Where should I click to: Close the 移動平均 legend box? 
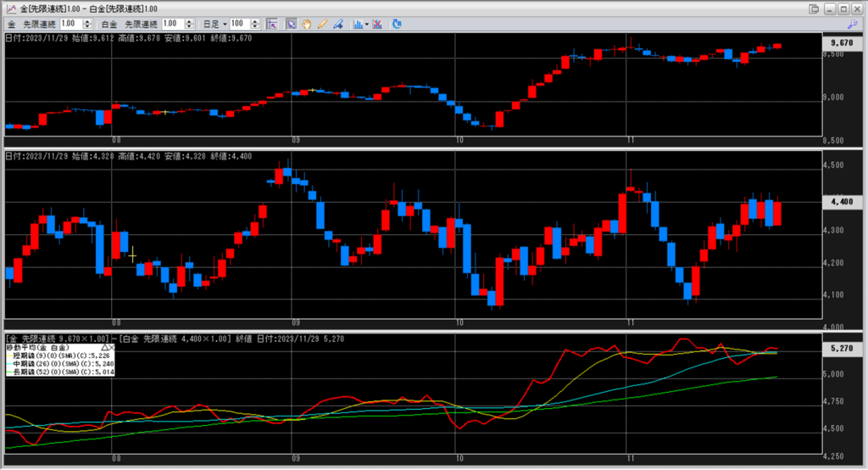(113, 348)
